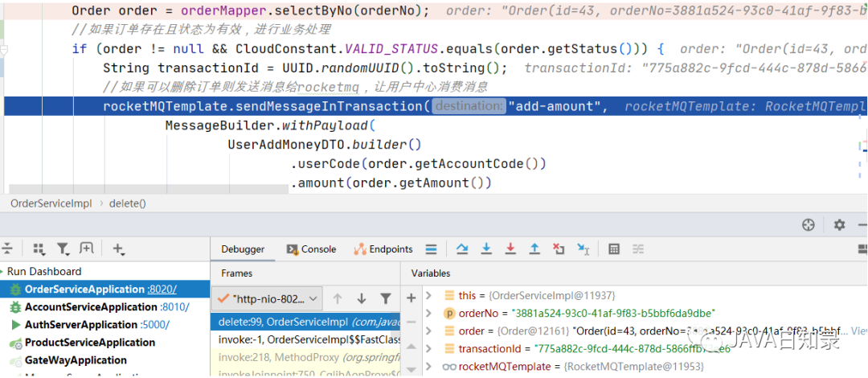Screen dimensions: 868x378
Task: Click crosshair scroll-from-source icon
Action: 809,224
